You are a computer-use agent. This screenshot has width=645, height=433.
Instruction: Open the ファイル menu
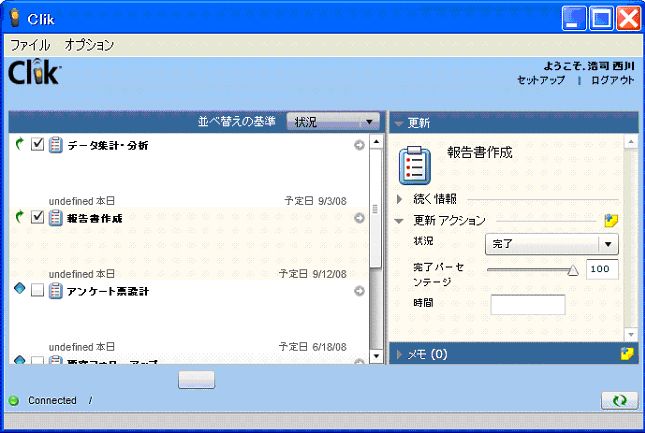[30, 45]
